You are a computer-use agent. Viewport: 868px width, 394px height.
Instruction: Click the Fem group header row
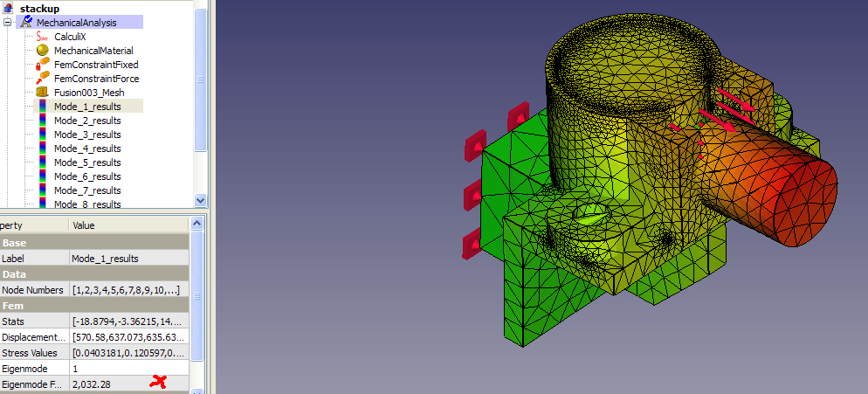tap(94, 306)
